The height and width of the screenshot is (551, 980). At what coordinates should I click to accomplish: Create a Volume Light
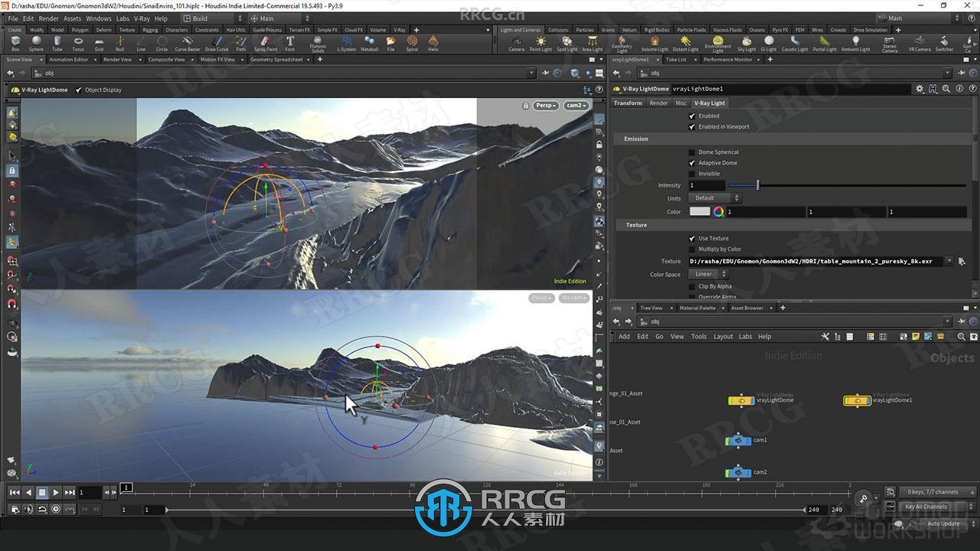click(x=655, y=44)
